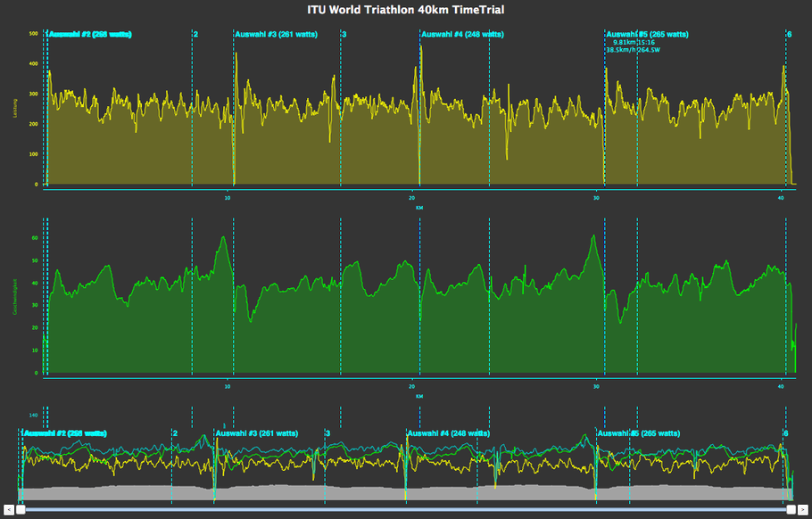This screenshot has height=519, width=812.
Task: Click the 'KM' label under the speed chart
Action: coord(419,396)
